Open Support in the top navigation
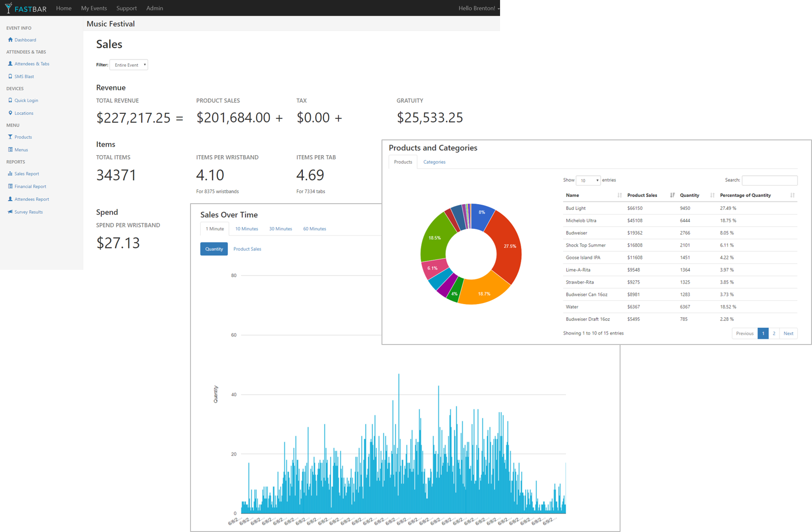The width and height of the screenshot is (812, 532). (x=126, y=8)
